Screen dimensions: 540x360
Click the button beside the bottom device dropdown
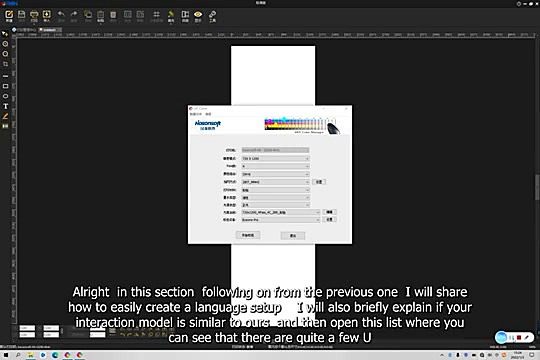329,220
